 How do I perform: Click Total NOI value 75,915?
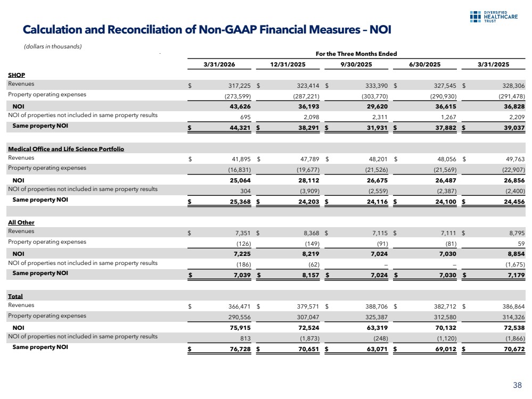tap(240, 328)
